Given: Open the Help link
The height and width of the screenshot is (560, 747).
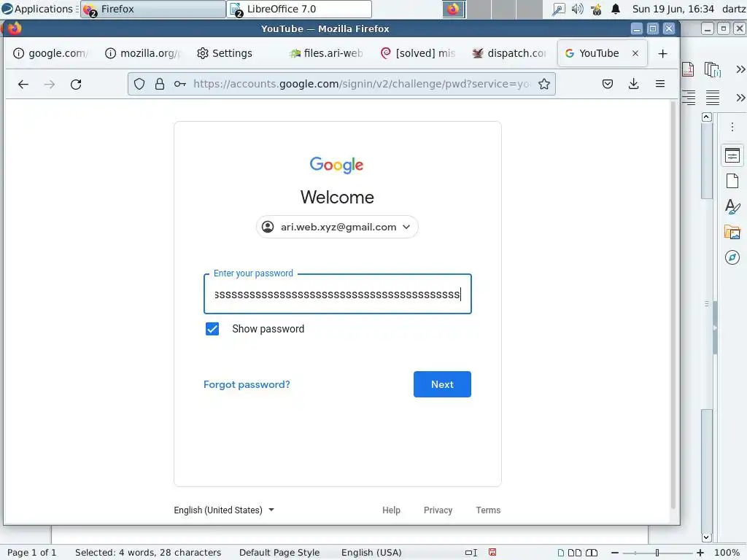Looking at the screenshot, I should pos(391,510).
